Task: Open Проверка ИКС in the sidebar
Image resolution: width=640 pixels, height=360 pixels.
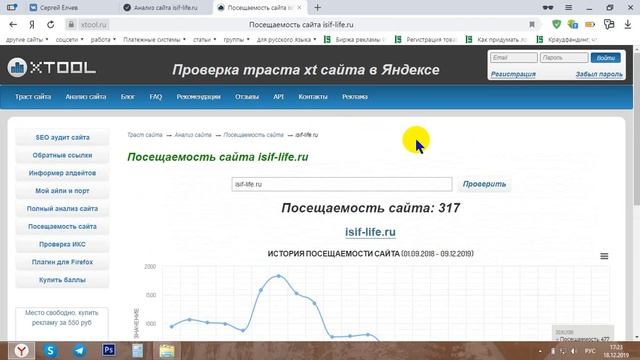Action: click(62, 244)
